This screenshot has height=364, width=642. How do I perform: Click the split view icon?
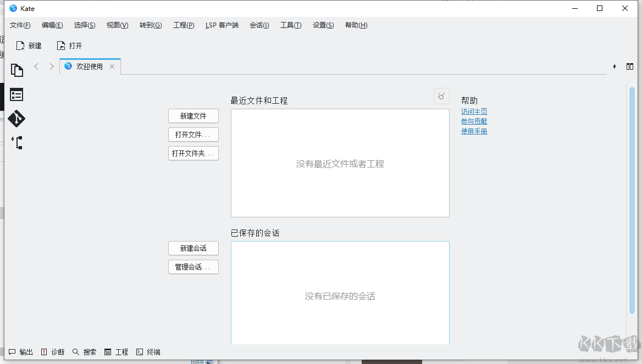[x=630, y=66]
